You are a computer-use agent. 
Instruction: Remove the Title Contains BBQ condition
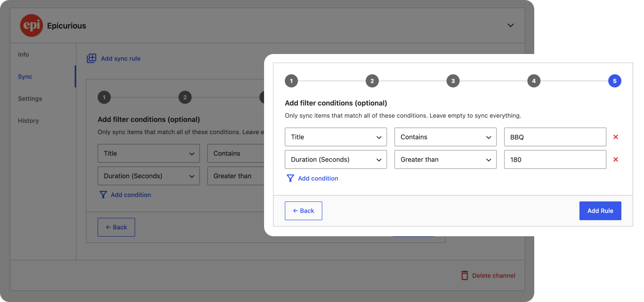[616, 137]
